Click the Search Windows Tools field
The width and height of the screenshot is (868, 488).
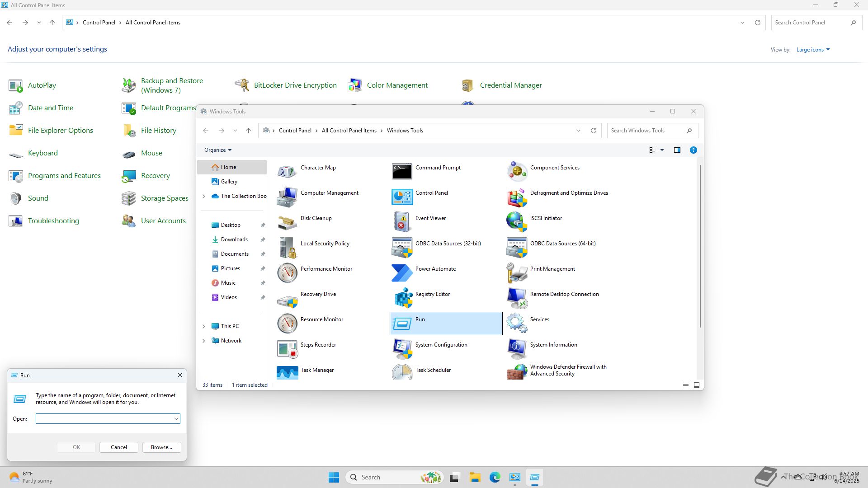[x=646, y=131]
